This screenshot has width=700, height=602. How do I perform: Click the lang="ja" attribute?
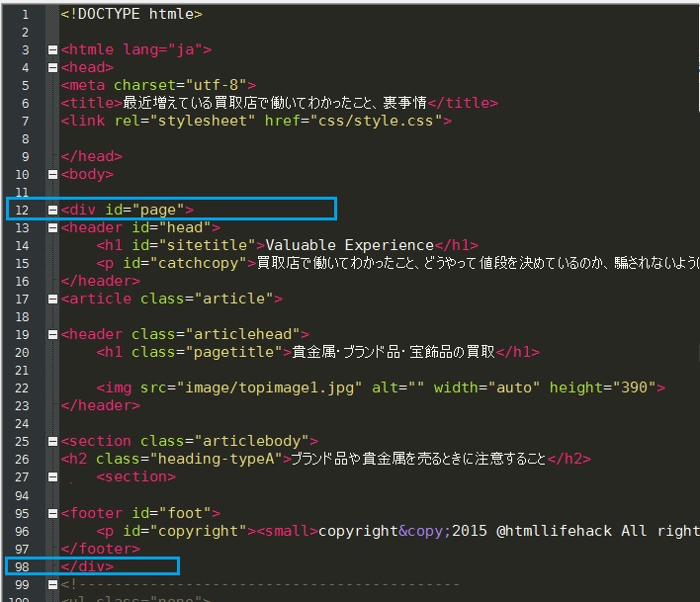click(162, 49)
